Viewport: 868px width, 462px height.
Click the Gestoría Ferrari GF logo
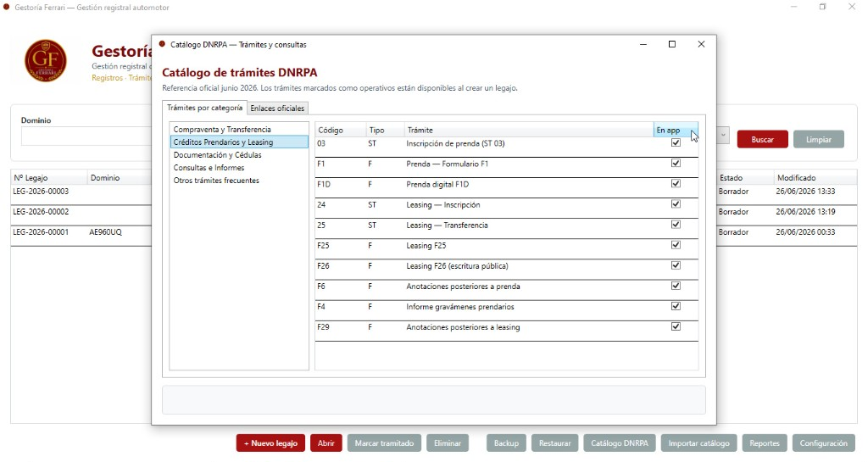[46, 61]
